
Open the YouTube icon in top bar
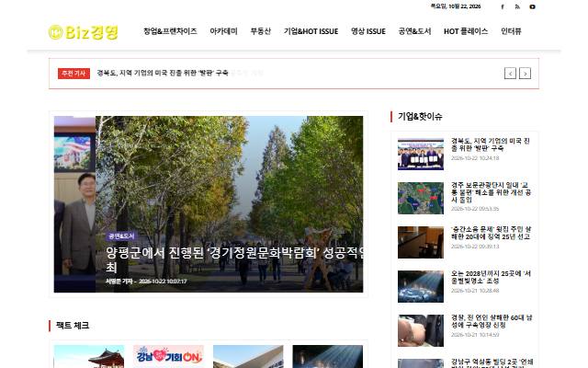532,6
